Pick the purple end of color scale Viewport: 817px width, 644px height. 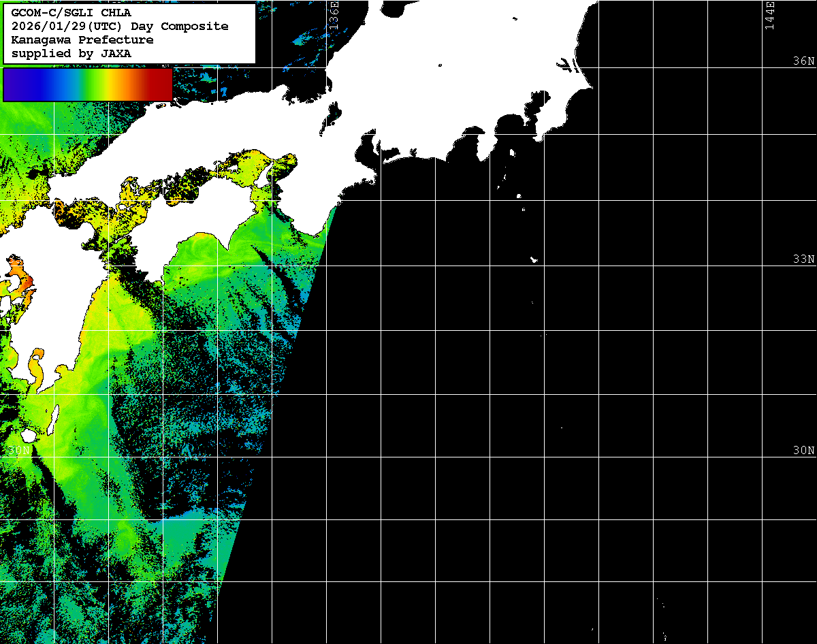click(14, 84)
